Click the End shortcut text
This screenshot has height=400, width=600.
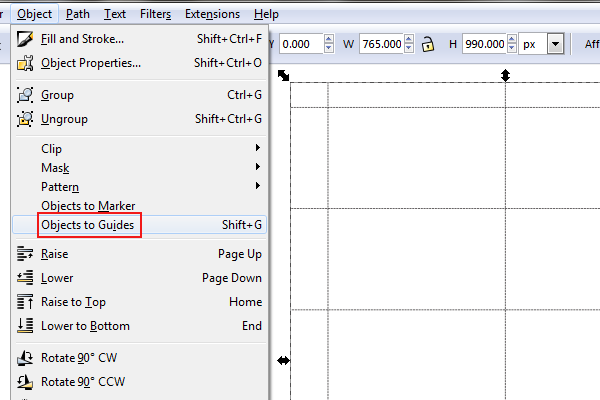pos(252,326)
